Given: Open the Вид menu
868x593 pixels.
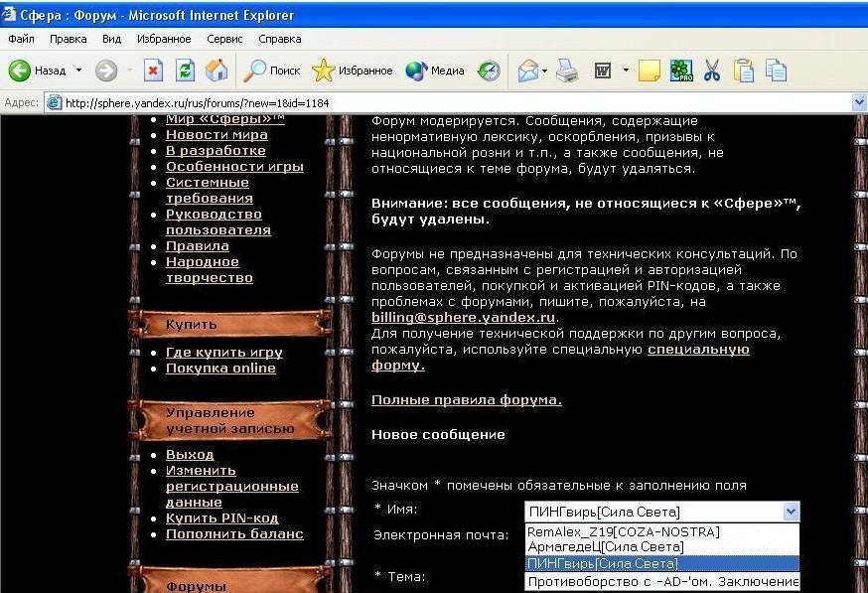Looking at the screenshot, I should click(x=112, y=39).
